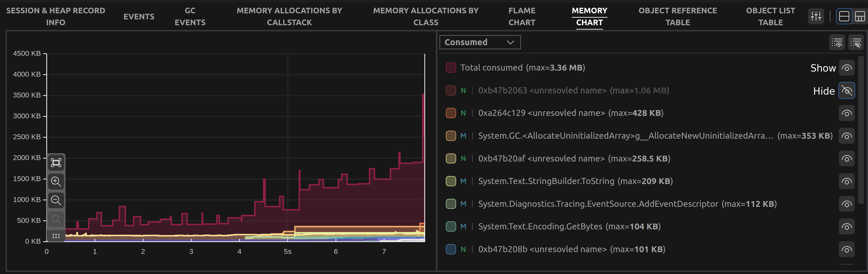Click the show all series icon
The width and height of the screenshot is (868, 274).
(x=837, y=43)
